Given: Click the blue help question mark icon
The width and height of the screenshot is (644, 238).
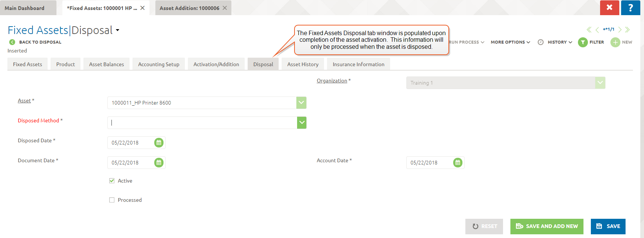Looking at the screenshot, I should (630, 8).
